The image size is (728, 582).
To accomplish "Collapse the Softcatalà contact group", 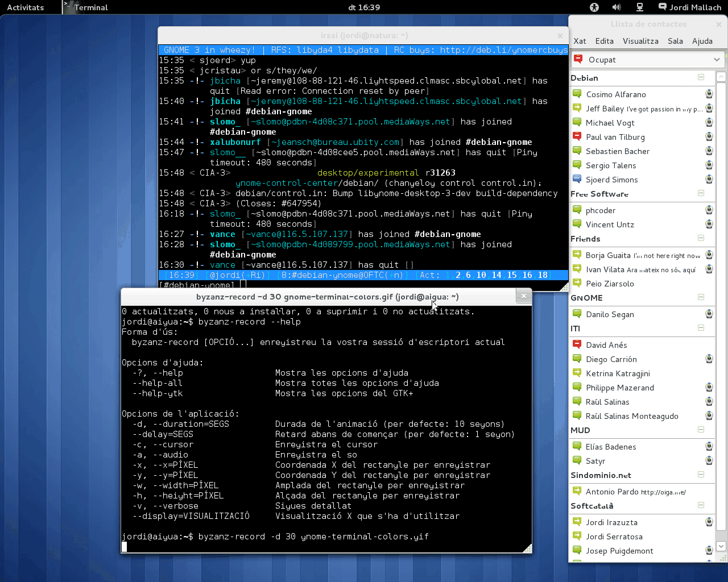I will point(701,505).
